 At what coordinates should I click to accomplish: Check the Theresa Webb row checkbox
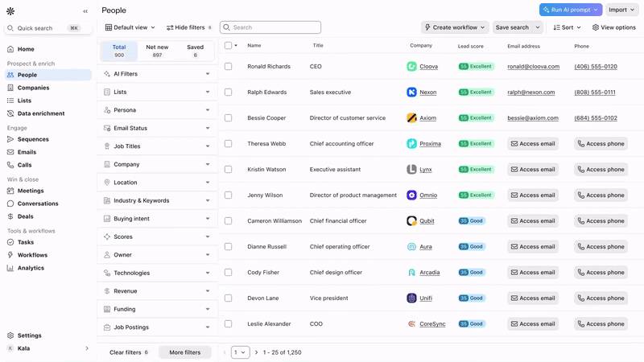point(229,144)
